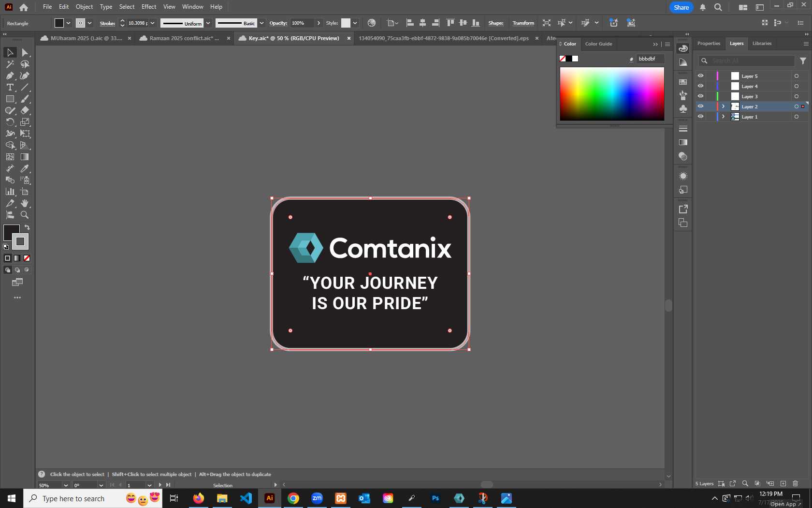
Task: Open Edit Toolbar three dots
Action: [17, 298]
